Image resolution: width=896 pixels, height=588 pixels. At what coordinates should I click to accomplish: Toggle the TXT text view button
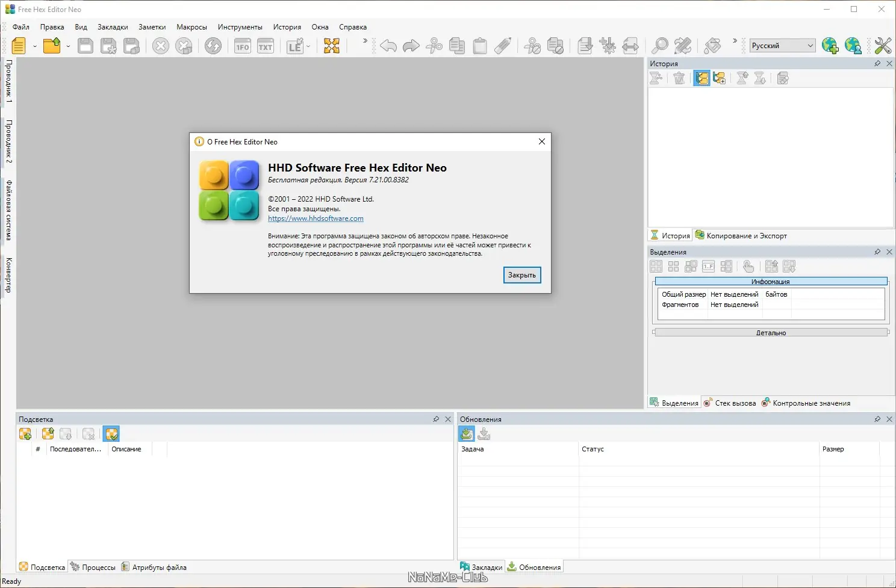click(x=266, y=46)
